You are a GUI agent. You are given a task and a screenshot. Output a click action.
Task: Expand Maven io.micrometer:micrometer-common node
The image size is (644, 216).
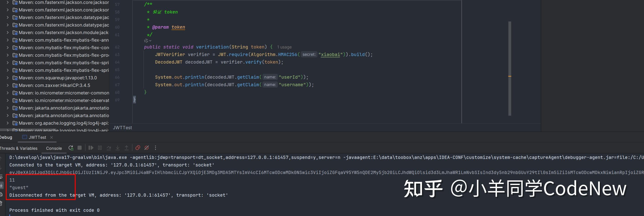8,93
